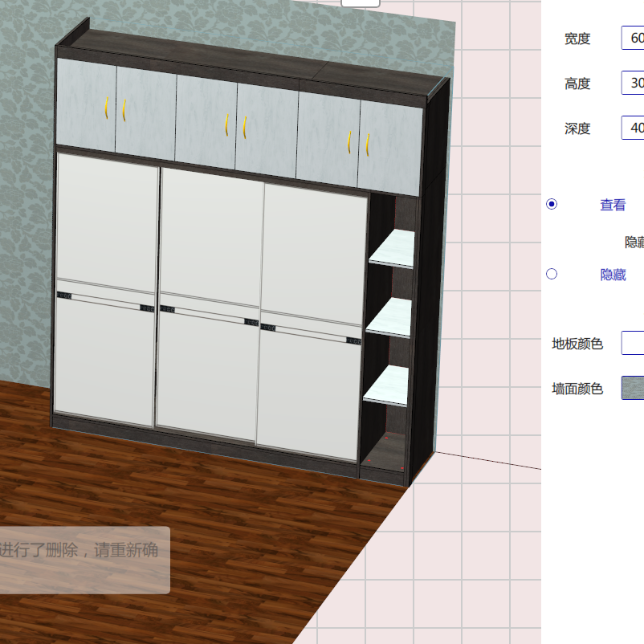Select the 隐藏 hide radio button
The height and width of the screenshot is (644, 644).
coord(551,274)
